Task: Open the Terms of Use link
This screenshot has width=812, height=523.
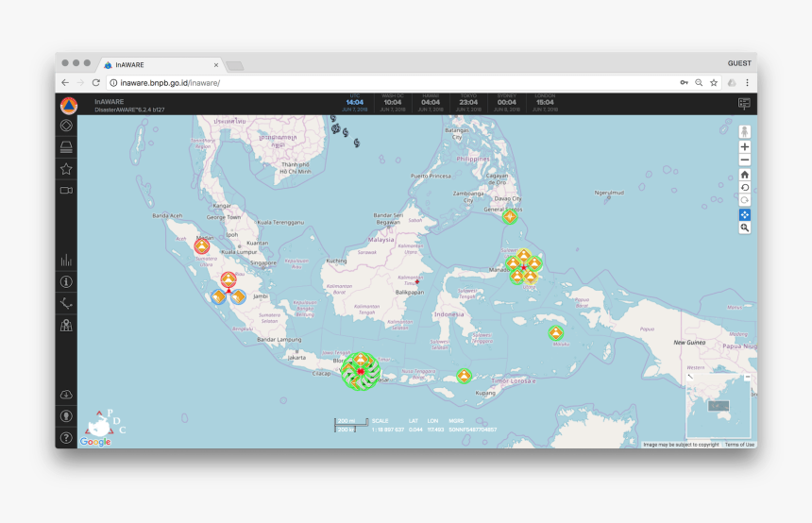Action: 739,445
